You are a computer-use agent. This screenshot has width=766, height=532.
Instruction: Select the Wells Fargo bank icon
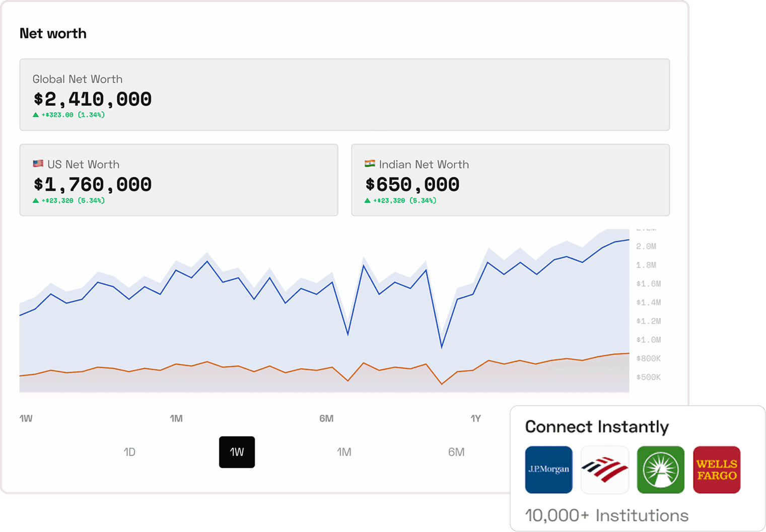point(716,470)
